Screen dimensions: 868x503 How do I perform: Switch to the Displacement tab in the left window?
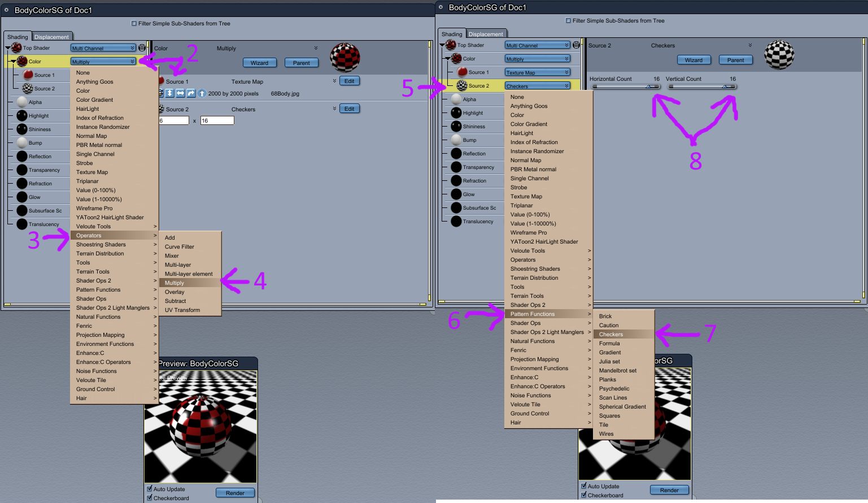tap(51, 37)
